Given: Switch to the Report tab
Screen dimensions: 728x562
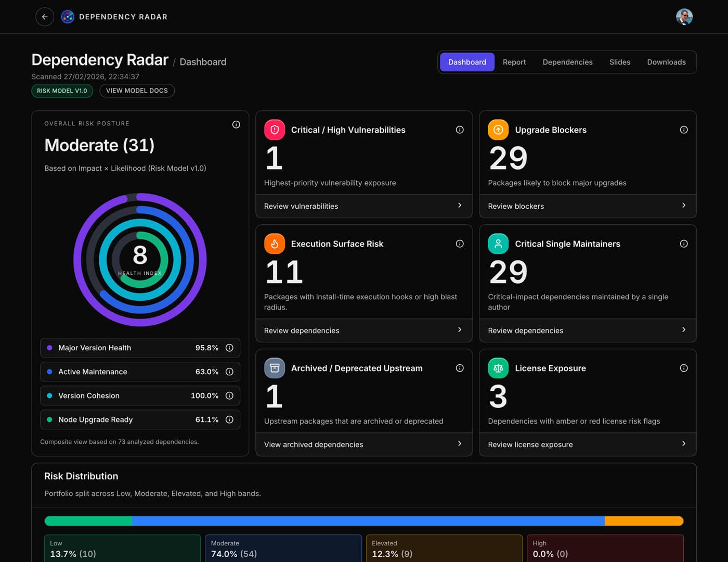Looking at the screenshot, I should click(514, 62).
